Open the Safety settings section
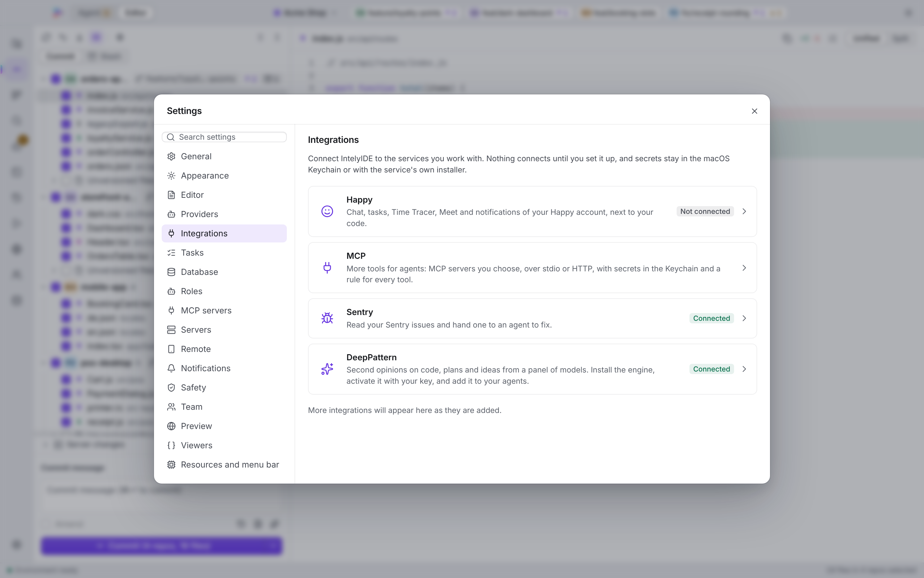Viewport: 924px width, 578px height. (x=224, y=388)
